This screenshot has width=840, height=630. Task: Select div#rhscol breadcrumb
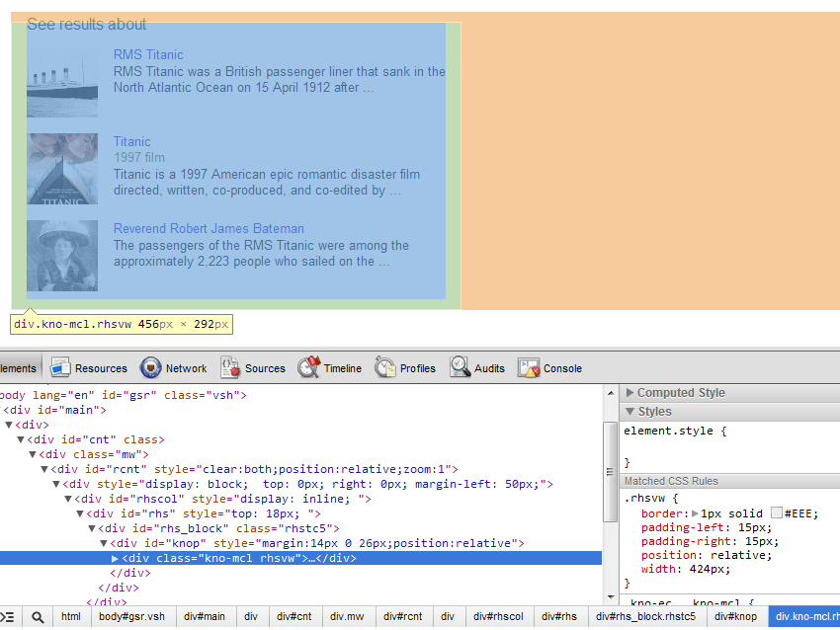pyautogui.click(x=498, y=616)
